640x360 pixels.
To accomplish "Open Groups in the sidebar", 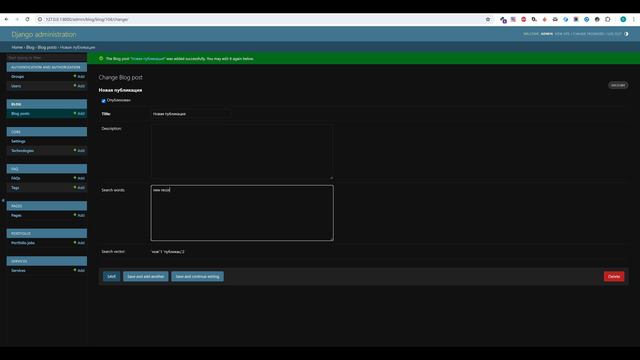I will click(x=18, y=76).
